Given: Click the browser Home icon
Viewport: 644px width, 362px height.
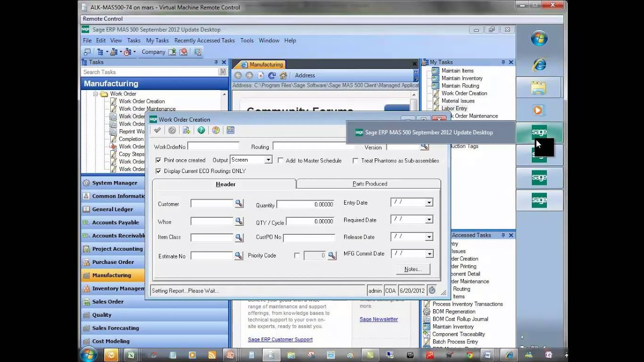Looking at the screenshot, I should 283,75.
